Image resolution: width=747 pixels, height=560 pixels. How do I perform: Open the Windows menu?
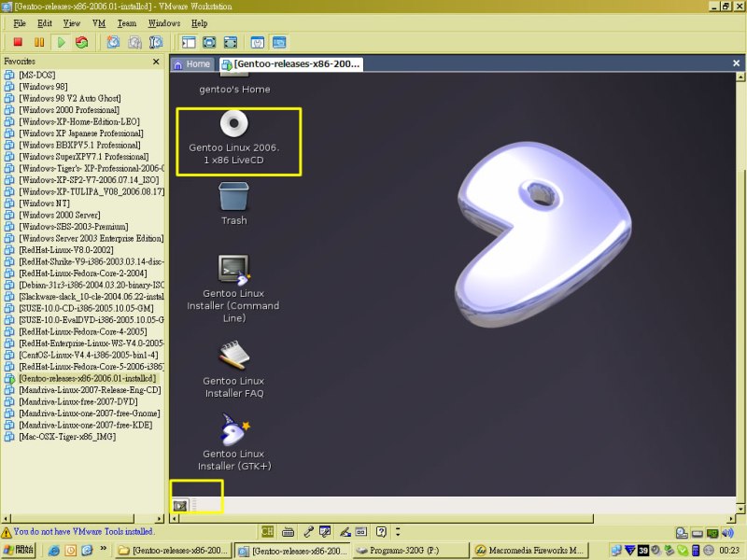pyautogui.click(x=164, y=23)
